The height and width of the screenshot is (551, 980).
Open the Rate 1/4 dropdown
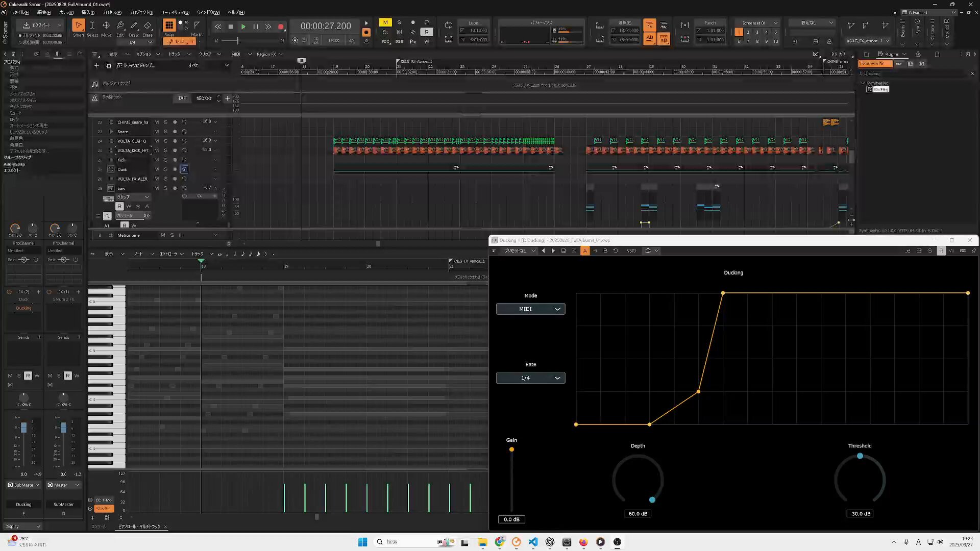[530, 378]
